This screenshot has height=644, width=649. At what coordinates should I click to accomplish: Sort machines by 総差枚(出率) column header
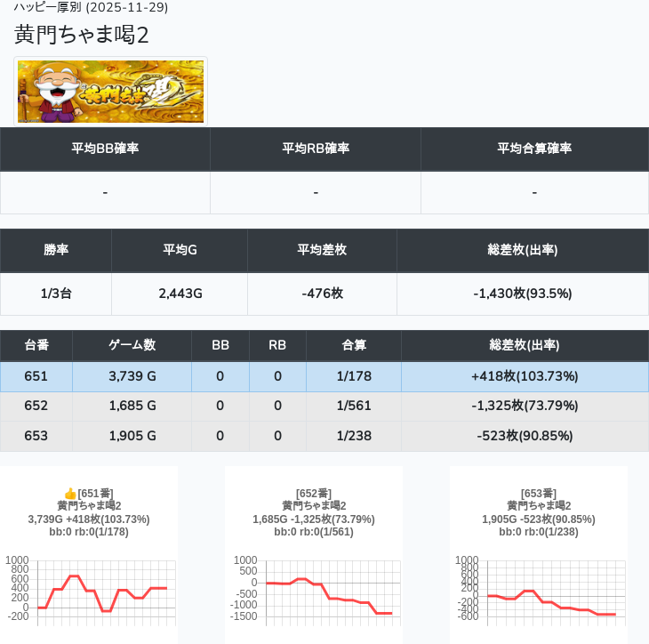click(x=525, y=345)
